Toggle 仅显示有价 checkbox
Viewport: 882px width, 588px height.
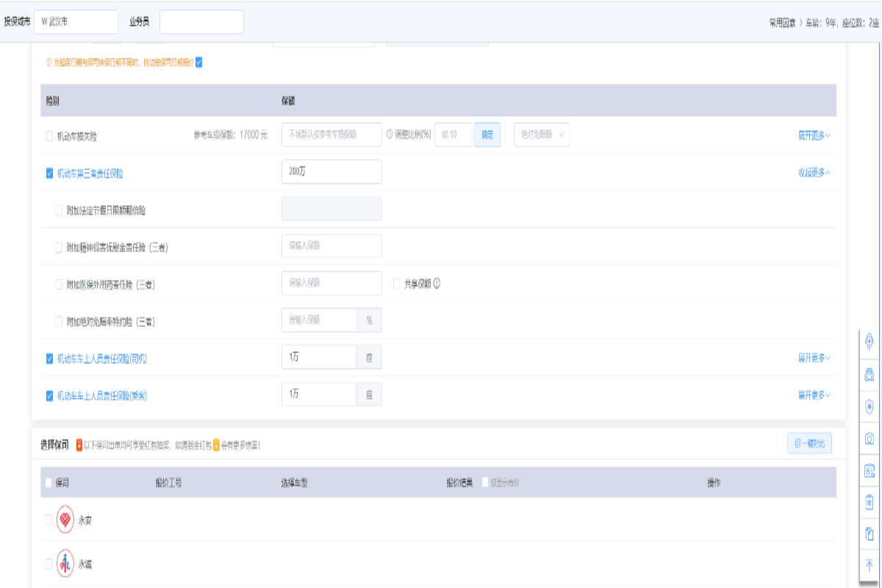point(485,483)
